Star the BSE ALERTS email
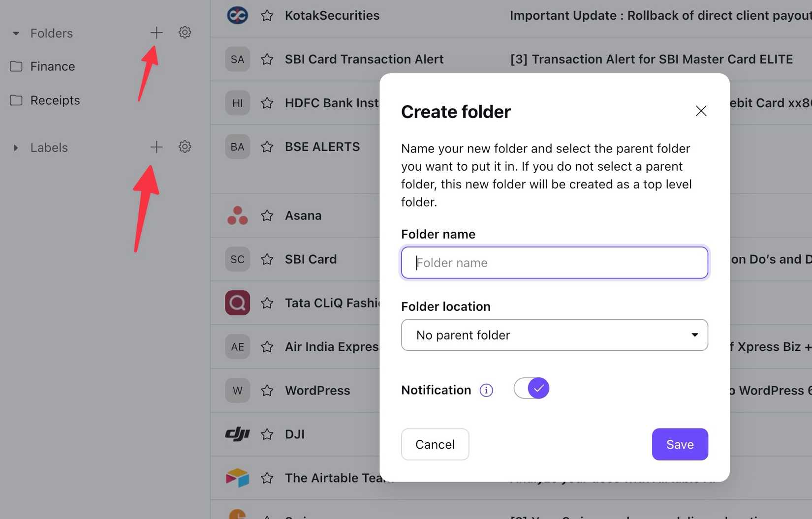The width and height of the screenshot is (812, 519). coord(267,146)
